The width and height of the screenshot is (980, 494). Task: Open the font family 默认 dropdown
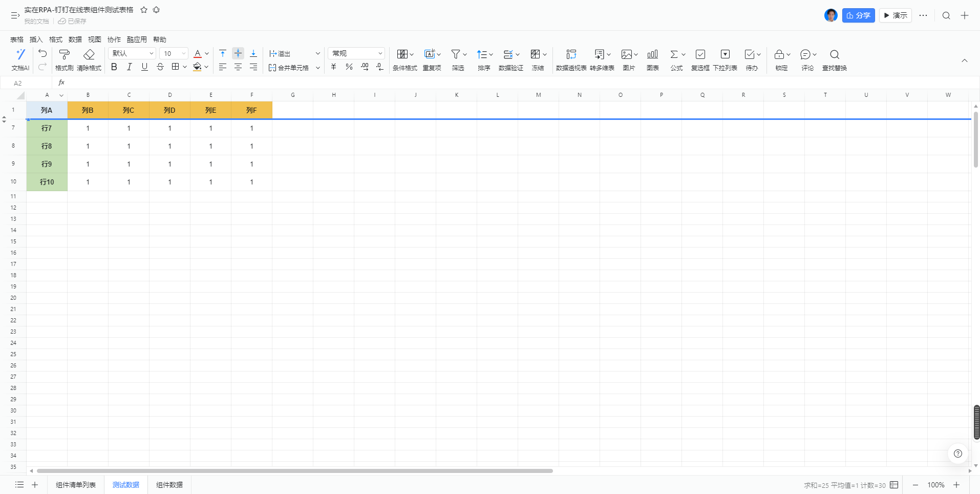click(132, 53)
